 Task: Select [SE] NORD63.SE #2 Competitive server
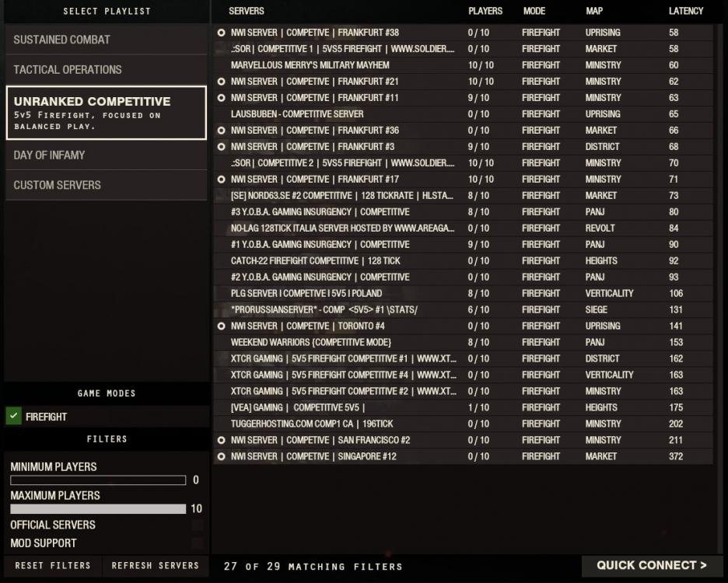[463, 196]
